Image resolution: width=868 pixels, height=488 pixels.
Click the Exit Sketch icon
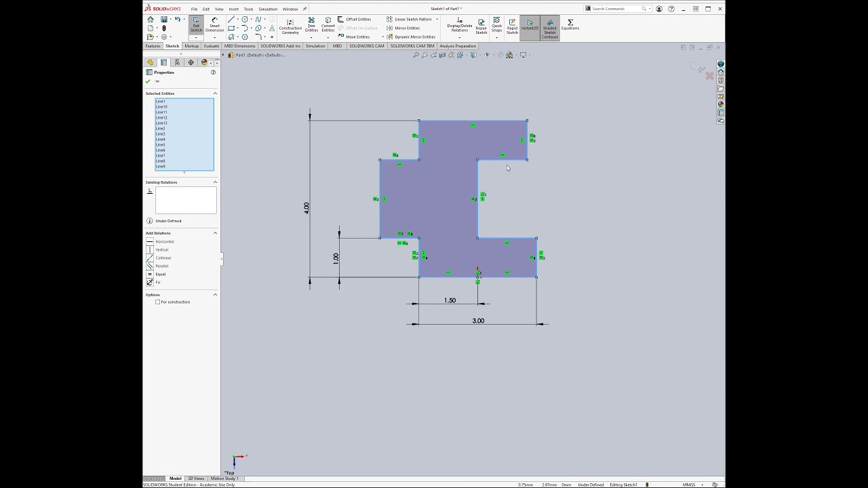(196, 25)
